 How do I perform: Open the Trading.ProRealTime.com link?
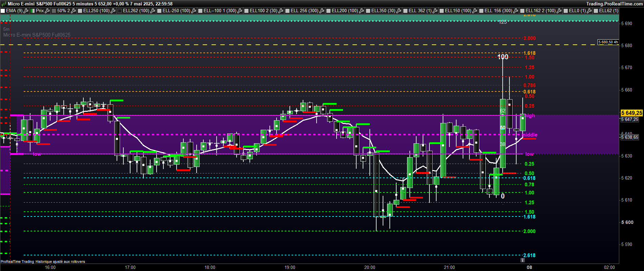614,4
